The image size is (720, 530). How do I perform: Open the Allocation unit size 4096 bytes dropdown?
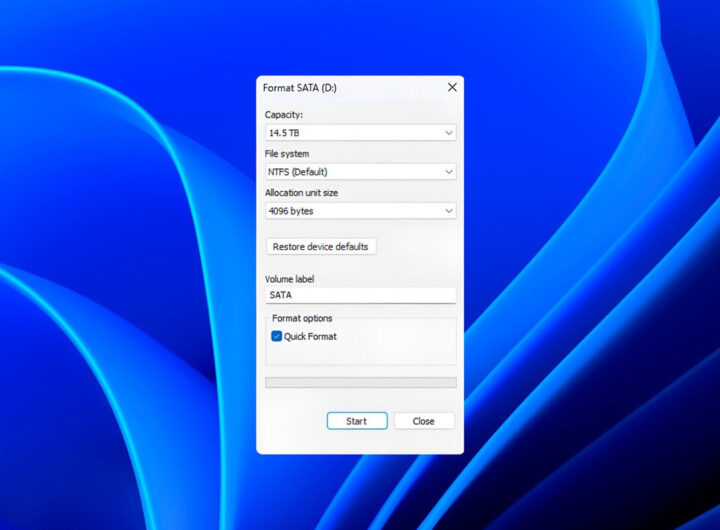[350, 211]
